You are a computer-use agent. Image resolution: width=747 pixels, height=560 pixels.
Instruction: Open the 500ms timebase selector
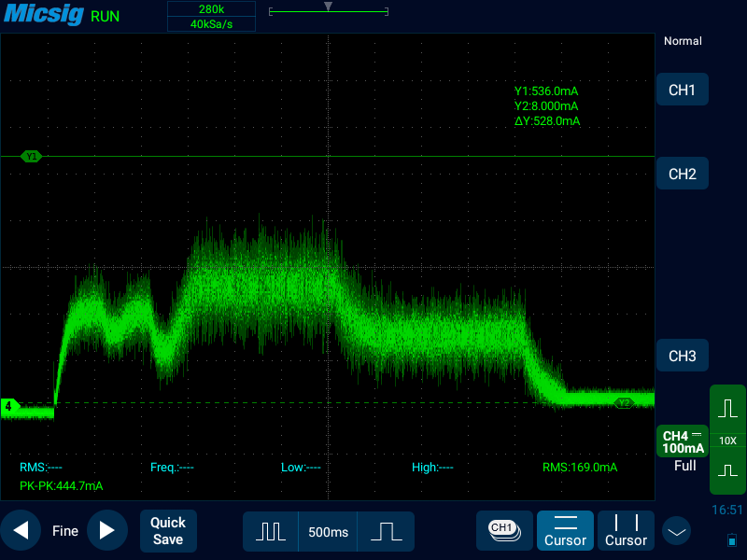[x=328, y=531]
